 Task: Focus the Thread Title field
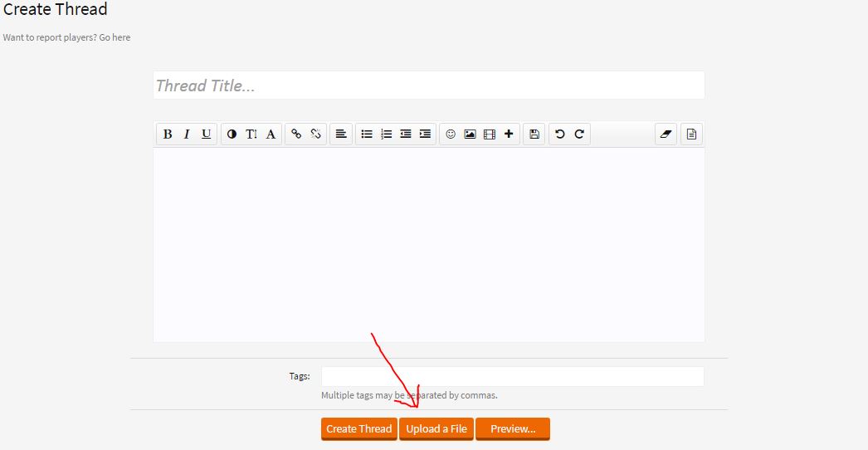pos(428,86)
